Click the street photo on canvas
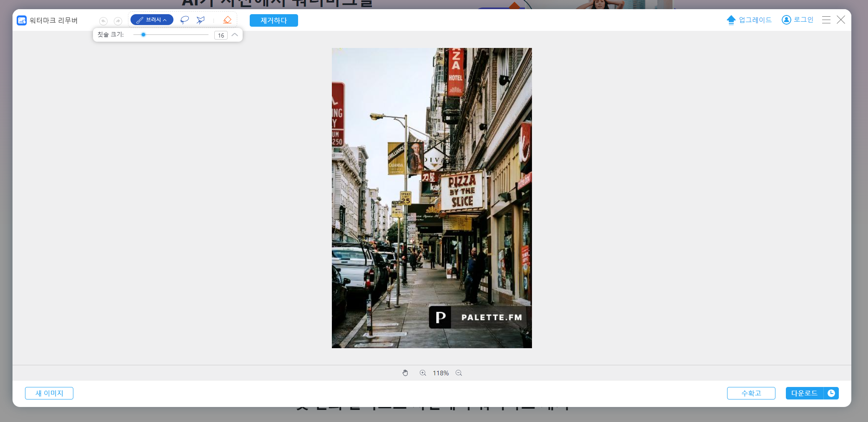The image size is (868, 422). coord(431,198)
